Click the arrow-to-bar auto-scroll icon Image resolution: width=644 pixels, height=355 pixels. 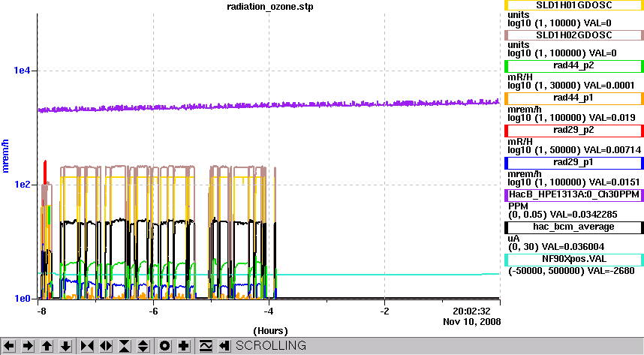coord(224,346)
